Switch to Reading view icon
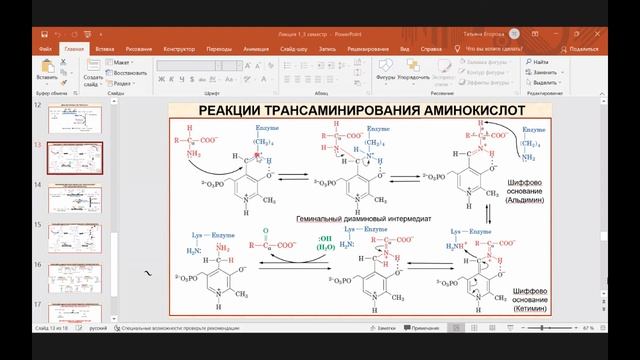This screenshot has height=360, width=640. tap(492, 328)
